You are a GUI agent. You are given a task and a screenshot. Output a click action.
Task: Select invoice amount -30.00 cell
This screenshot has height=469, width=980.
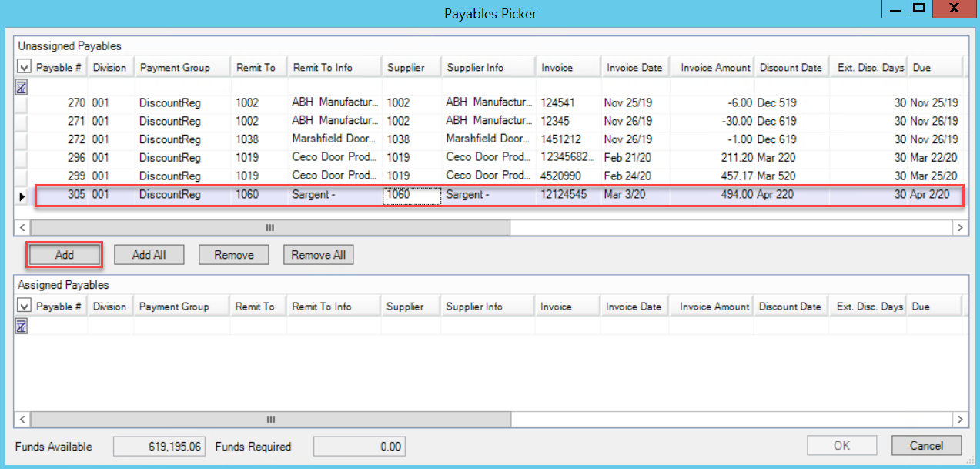[x=712, y=121]
